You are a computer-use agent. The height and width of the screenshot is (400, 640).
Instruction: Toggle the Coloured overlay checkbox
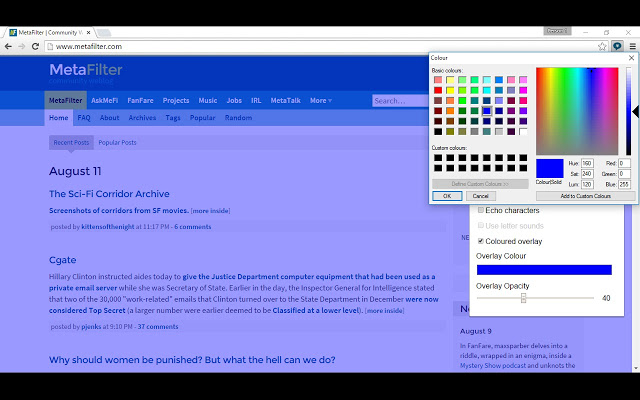coord(481,241)
